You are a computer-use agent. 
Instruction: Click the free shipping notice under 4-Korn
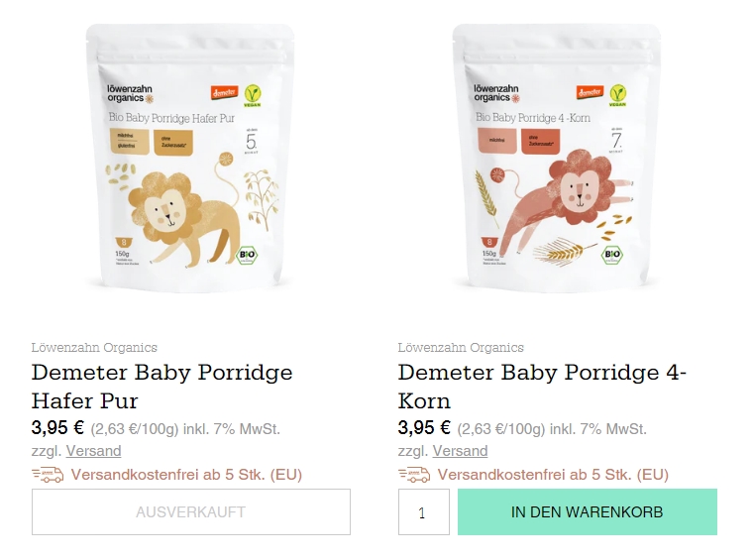pyautogui.click(x=553, y=475)
